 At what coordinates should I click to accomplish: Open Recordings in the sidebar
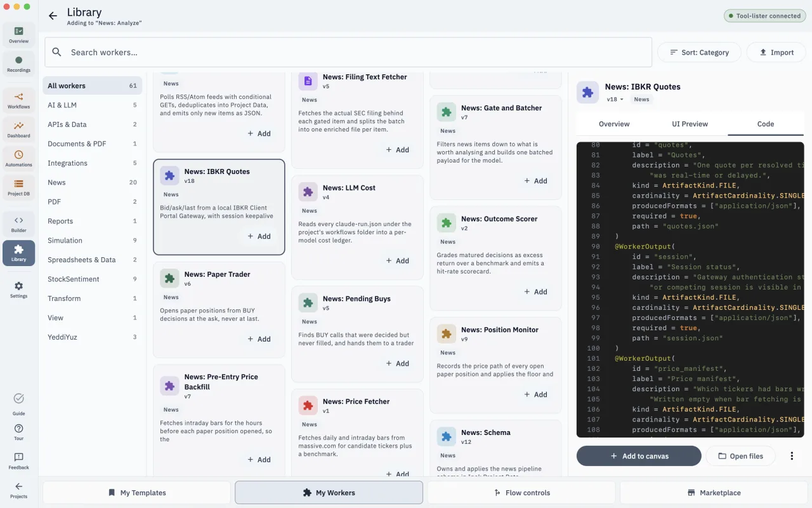(x=18, y=63)
